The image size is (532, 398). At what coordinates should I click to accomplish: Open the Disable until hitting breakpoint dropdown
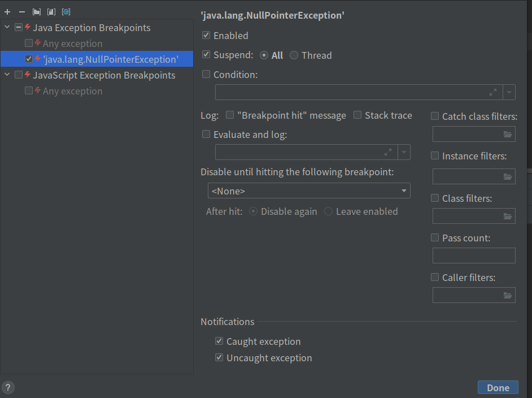coord(309,191)
